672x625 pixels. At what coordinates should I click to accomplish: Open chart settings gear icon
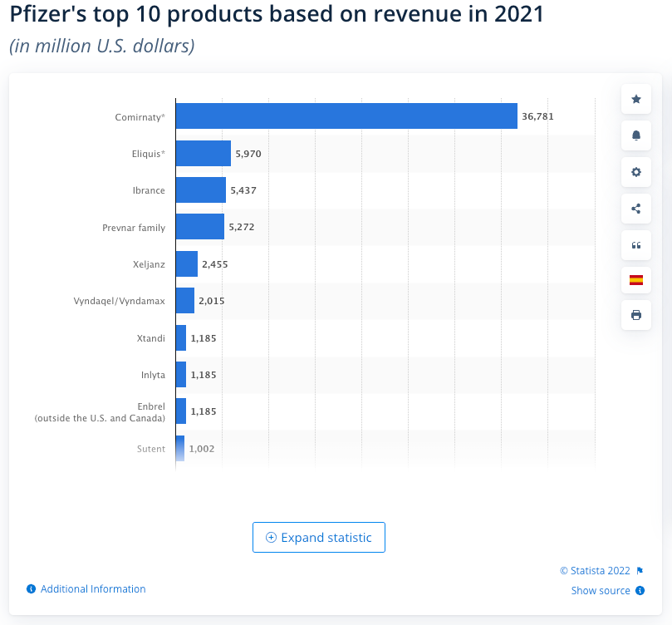(x=636, y=172)
